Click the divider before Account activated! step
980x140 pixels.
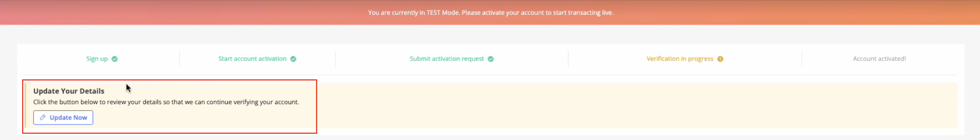tap(801, 59)
